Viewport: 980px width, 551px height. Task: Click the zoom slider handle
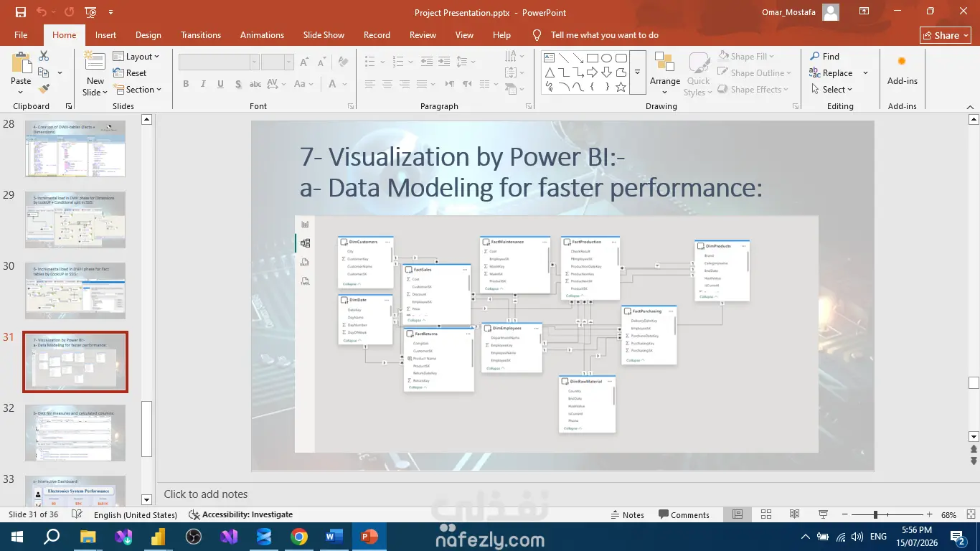(875, 514)
